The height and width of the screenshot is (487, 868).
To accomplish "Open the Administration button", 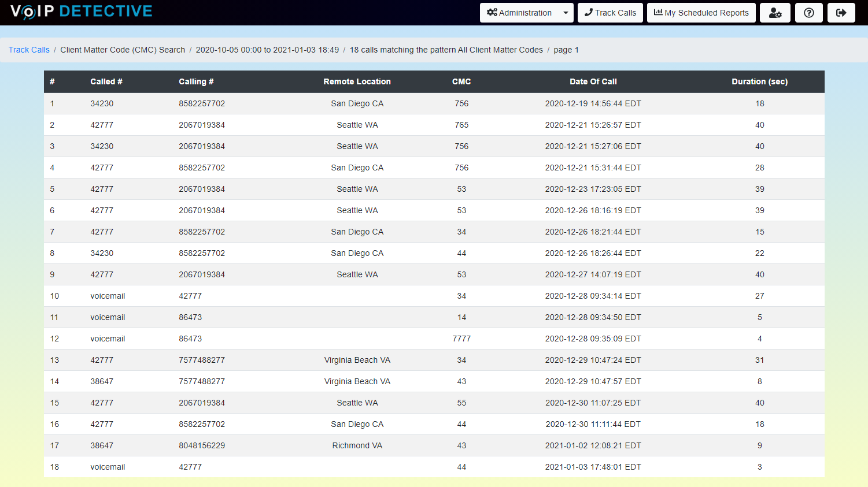I will (x=519, y=13).
